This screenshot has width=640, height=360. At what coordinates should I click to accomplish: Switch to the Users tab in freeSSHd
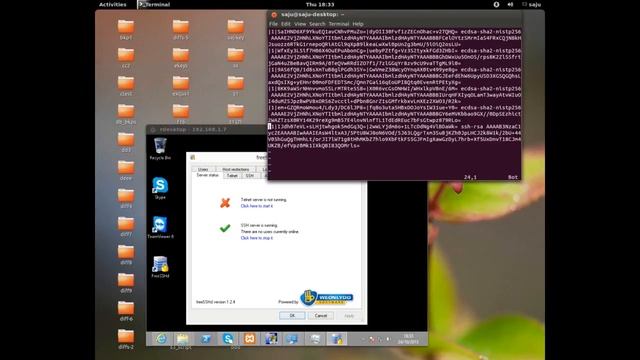(203, 169)
